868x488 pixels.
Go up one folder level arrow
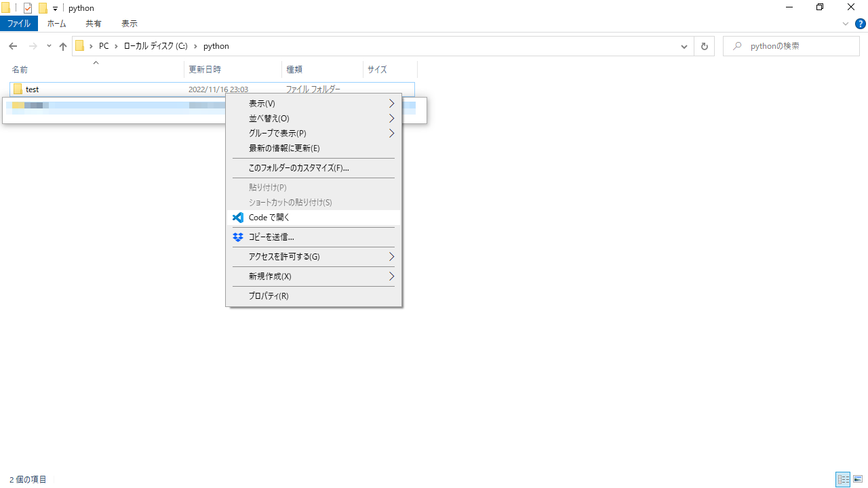click(63, 46)
